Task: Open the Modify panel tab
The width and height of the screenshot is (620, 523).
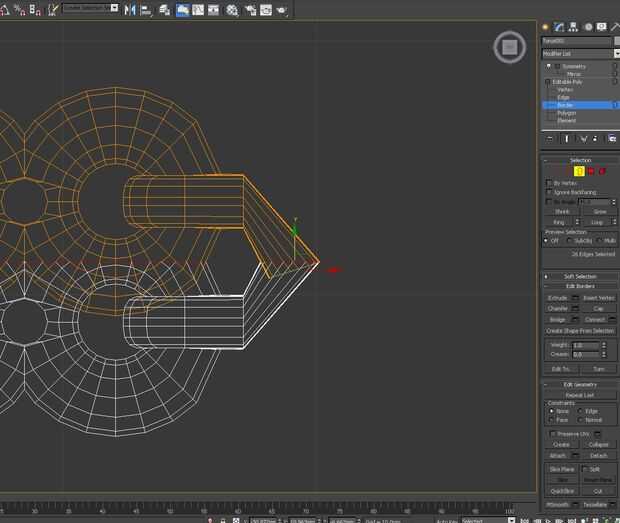Action: (559, 27)
